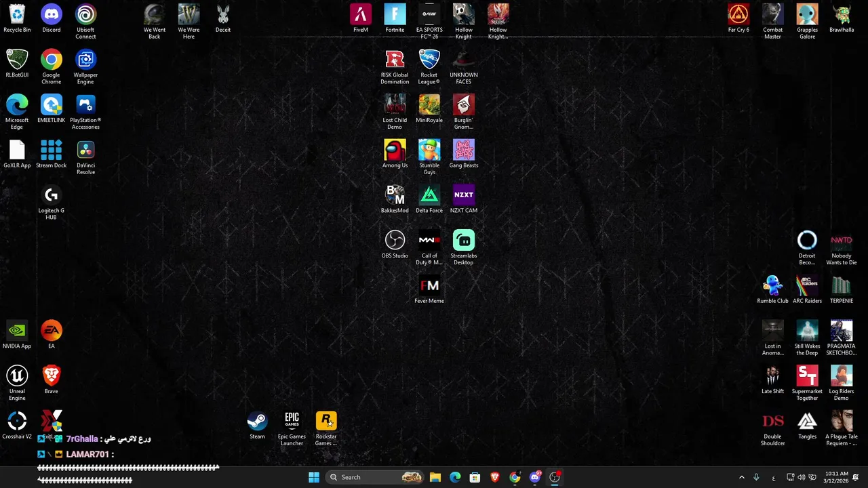This screenshot has height=488, width=868.
Task: Open Logitech G HUB icon
Action: [51, 203]
